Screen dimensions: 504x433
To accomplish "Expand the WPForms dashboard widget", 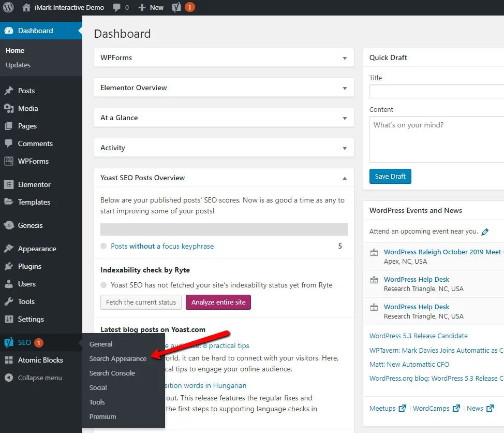I will [345, 58].
